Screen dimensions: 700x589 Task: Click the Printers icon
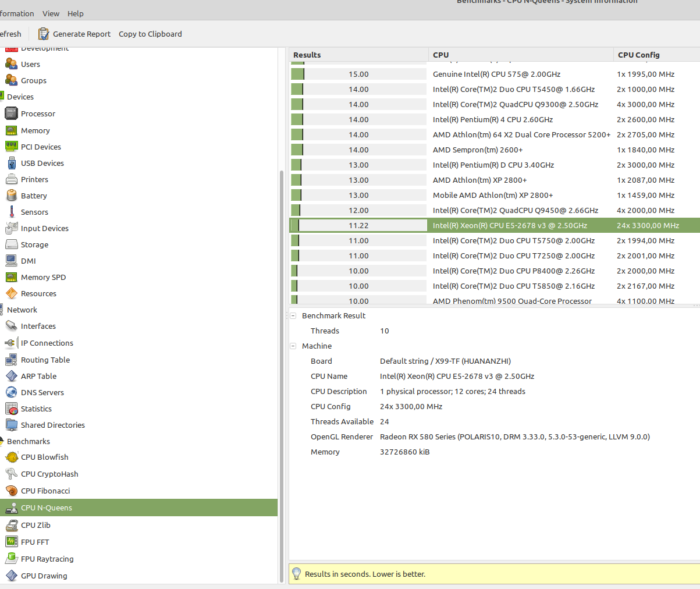click(11, 179)
